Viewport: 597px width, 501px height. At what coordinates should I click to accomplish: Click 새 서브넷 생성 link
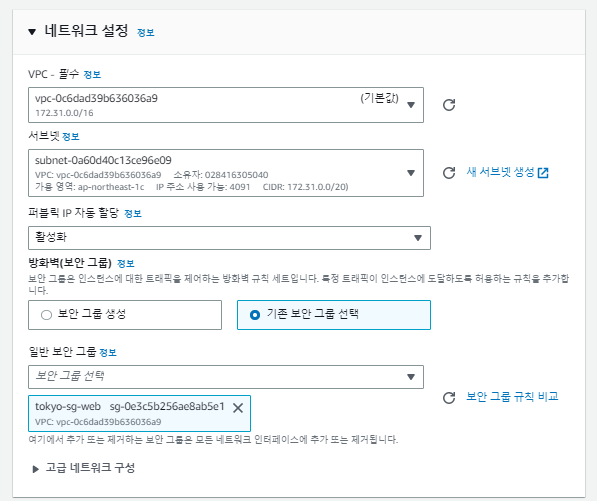click(500, 172)
